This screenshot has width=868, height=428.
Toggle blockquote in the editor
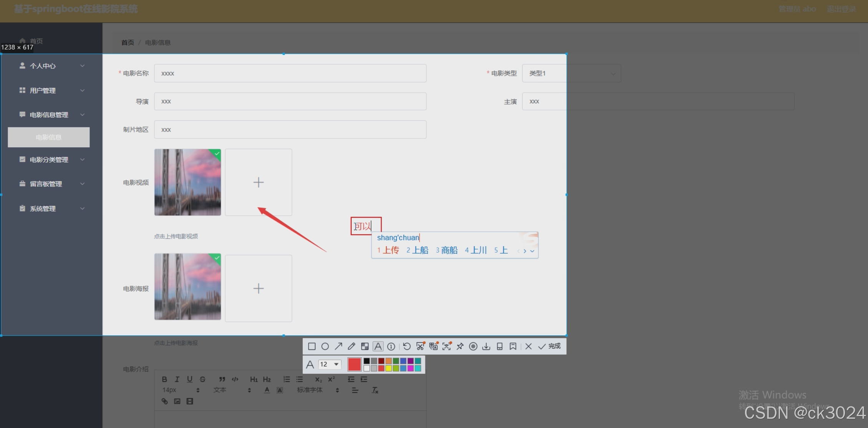coord(222,379)
